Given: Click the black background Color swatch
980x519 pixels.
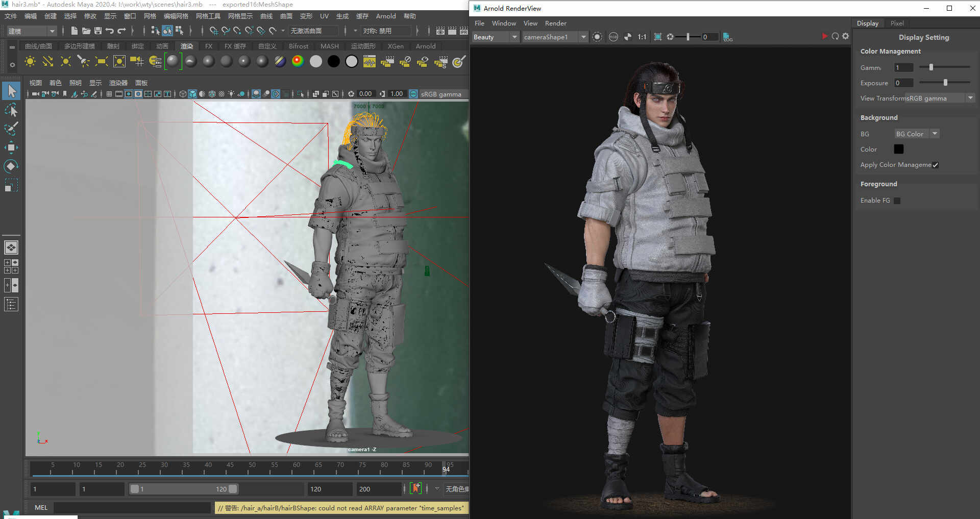Looking at the screenshot, I should (899, 149).
